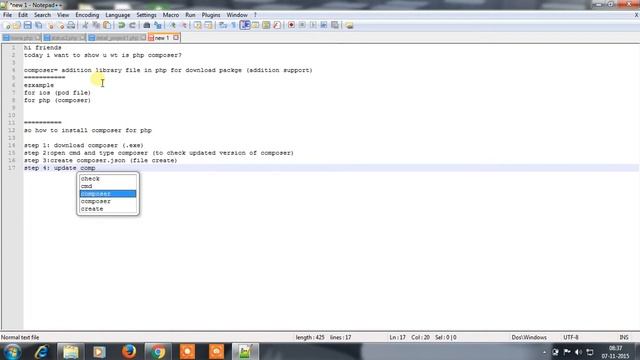Click 'UTF-8' encoding in status bar

pos(571,338)
